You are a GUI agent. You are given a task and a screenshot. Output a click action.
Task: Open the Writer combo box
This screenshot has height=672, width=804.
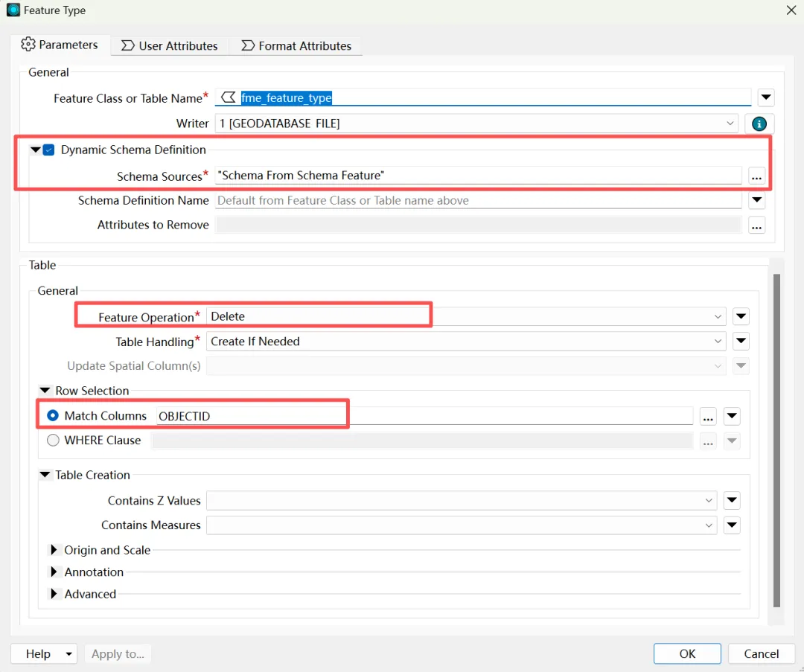476,124
